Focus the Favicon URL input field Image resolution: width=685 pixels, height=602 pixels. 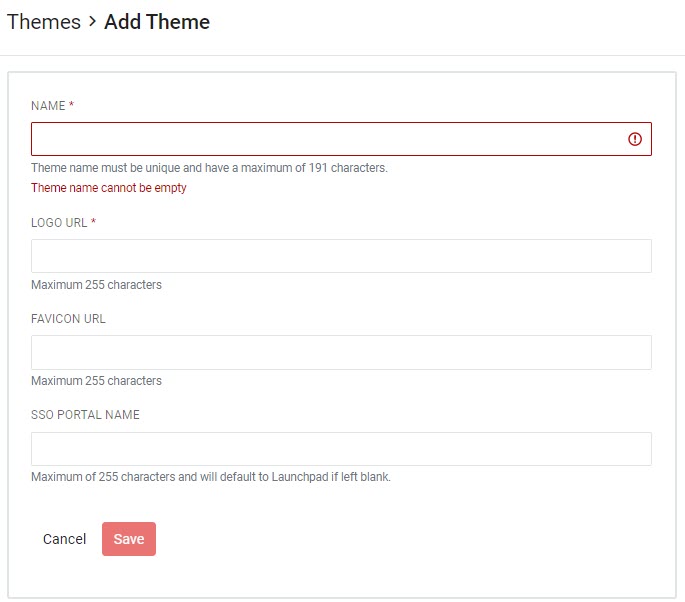[341, 352]
